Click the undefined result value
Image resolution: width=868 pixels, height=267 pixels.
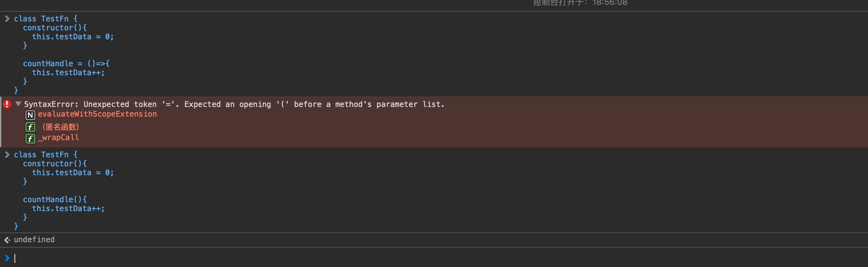[34, 239]
